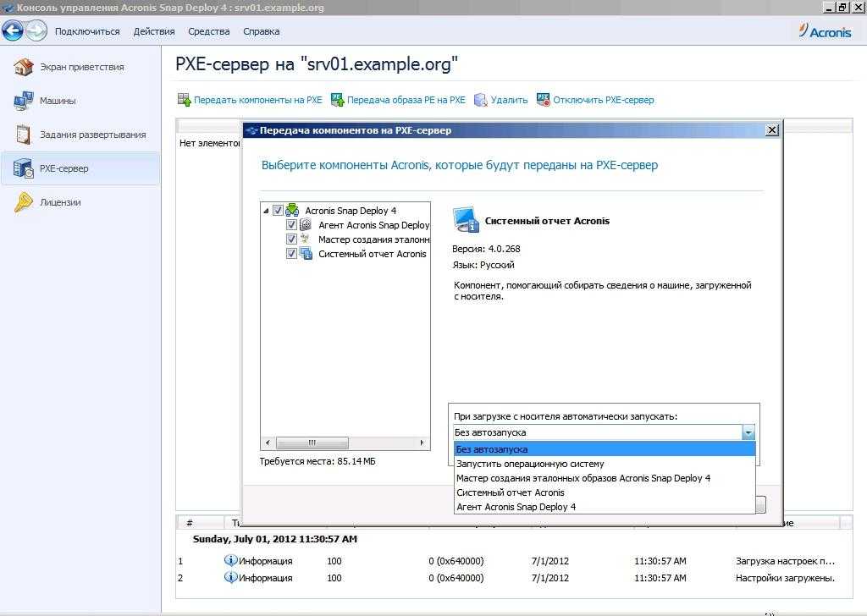Click the dialog title bar icon

251,130
